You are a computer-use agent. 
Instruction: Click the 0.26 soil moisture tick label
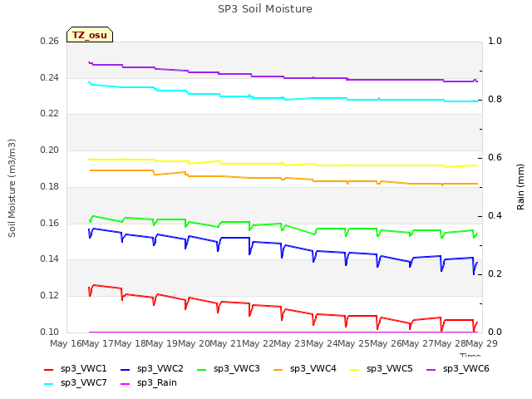tap(50, 41)
